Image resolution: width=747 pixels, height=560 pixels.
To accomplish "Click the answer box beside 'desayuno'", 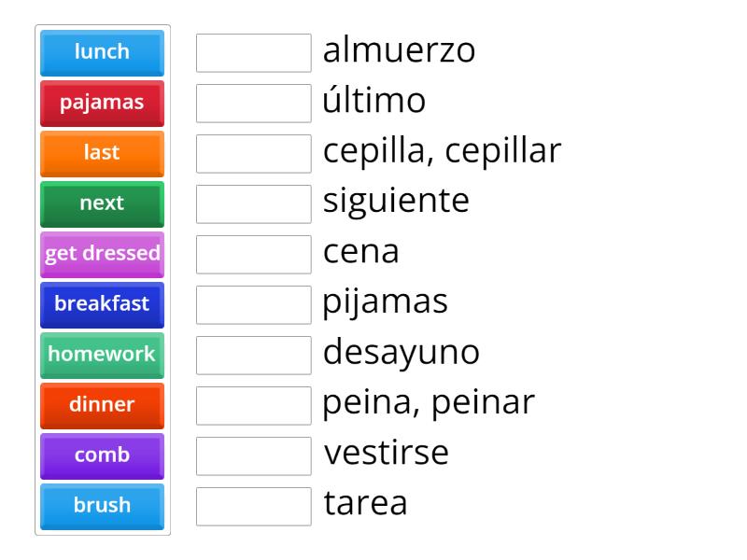I will coord(253,356).
